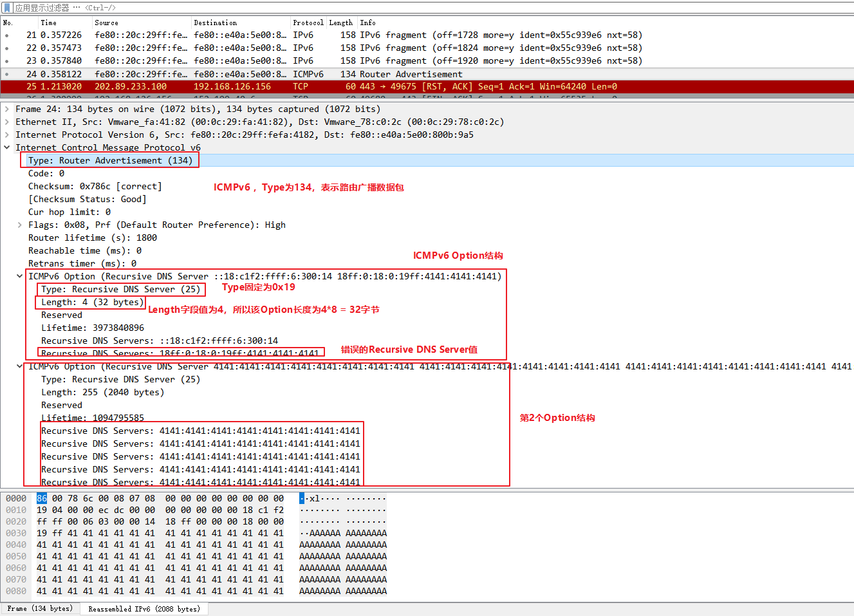854x616 pixels.
Task: Select Recursive DNS Servers ::18:c1f2:ffff:6:300:14
Action: pyautogui.click(x=160, y=341)
